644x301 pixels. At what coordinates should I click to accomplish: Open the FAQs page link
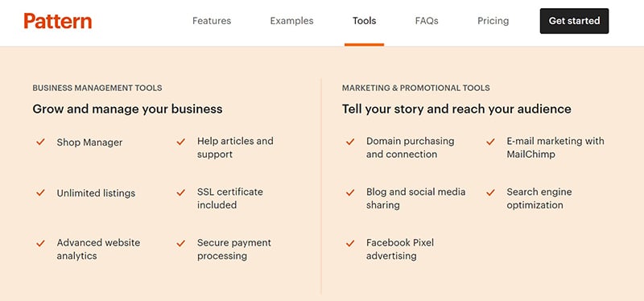(x=427, y=21)
